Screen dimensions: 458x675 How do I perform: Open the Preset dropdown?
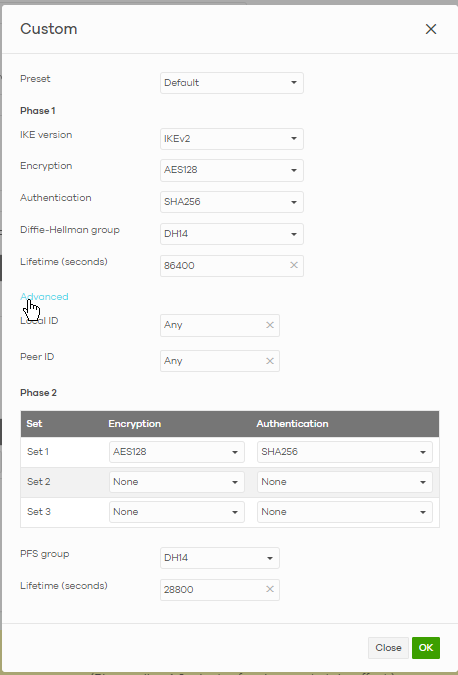click(232, 83)
